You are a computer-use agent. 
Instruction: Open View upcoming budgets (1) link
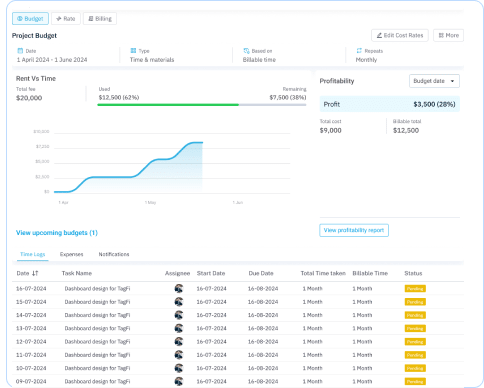pos(57,233)
